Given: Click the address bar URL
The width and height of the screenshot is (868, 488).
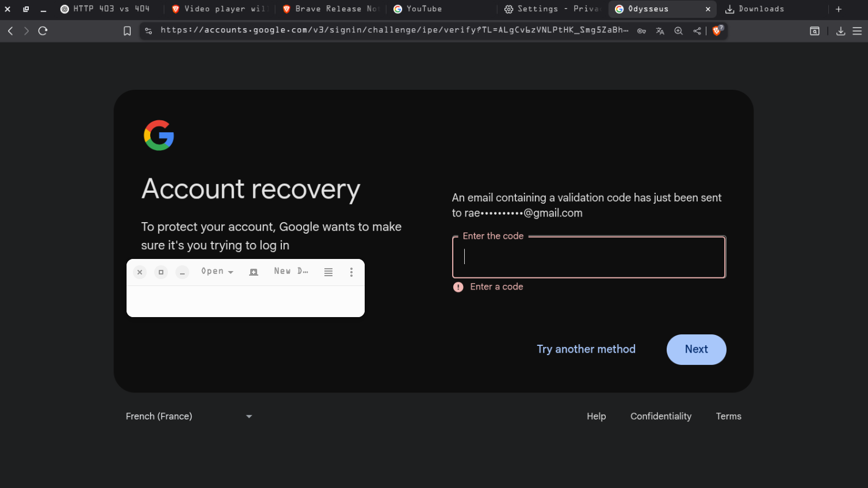Looking at the screenshot, I should pos(394,30).
